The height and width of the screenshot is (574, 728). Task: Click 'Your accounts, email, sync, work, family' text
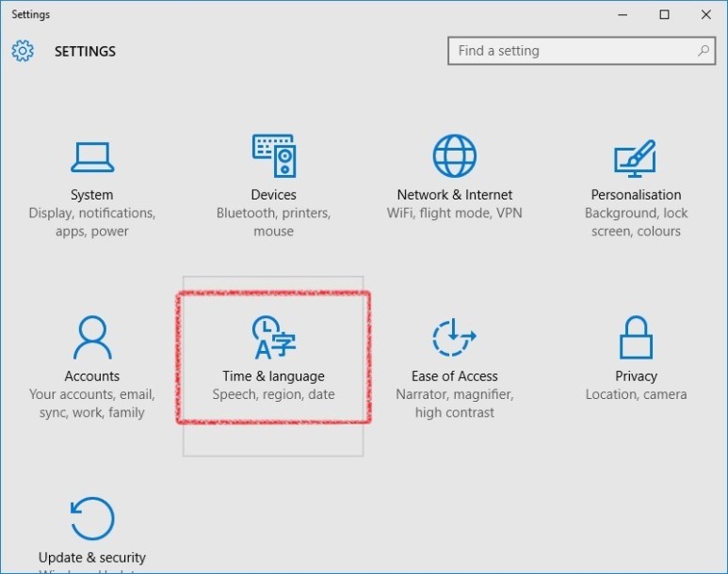tap(92, 404)
